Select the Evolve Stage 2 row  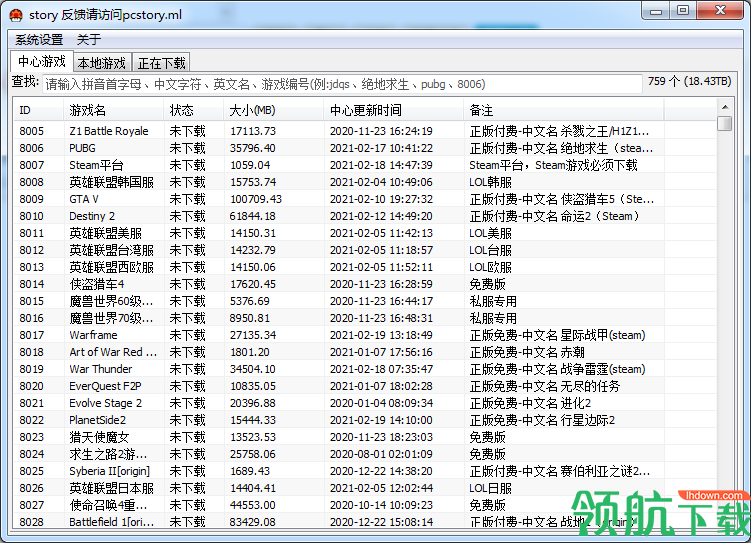[365, 403]
